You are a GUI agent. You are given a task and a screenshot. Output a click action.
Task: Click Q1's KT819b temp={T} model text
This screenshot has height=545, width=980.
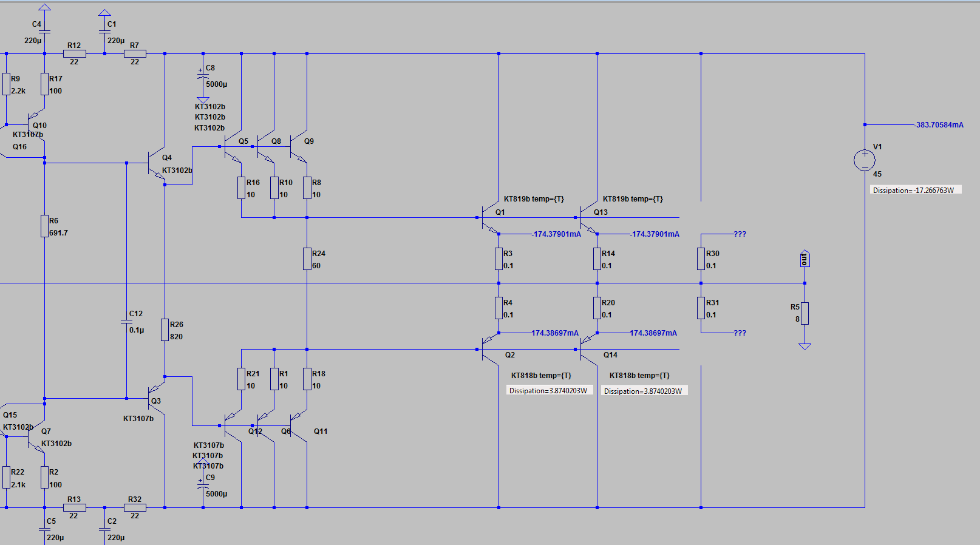pyautogui.click(x=534, y=199)
